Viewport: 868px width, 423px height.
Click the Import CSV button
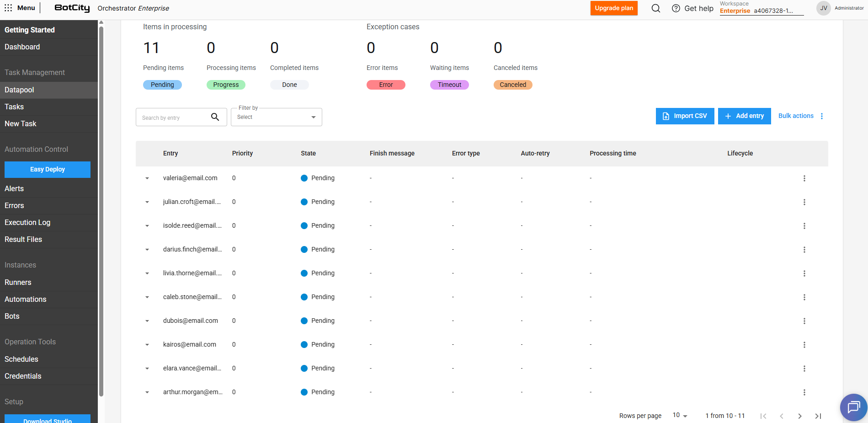tap(685, 116)
